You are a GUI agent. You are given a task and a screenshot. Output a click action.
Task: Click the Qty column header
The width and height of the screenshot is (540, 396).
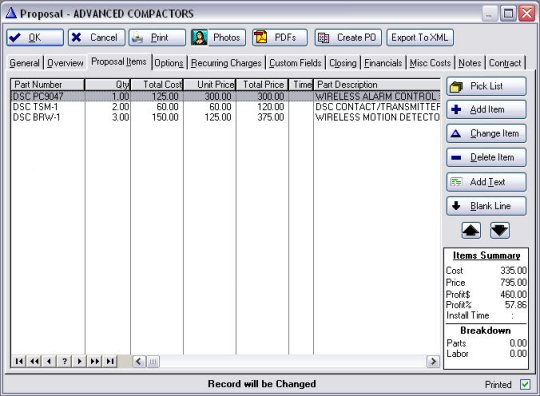[107, 85]
